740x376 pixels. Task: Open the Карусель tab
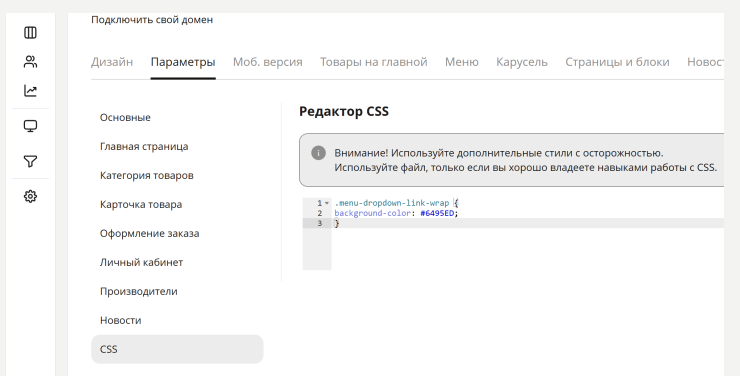(522, 62)
